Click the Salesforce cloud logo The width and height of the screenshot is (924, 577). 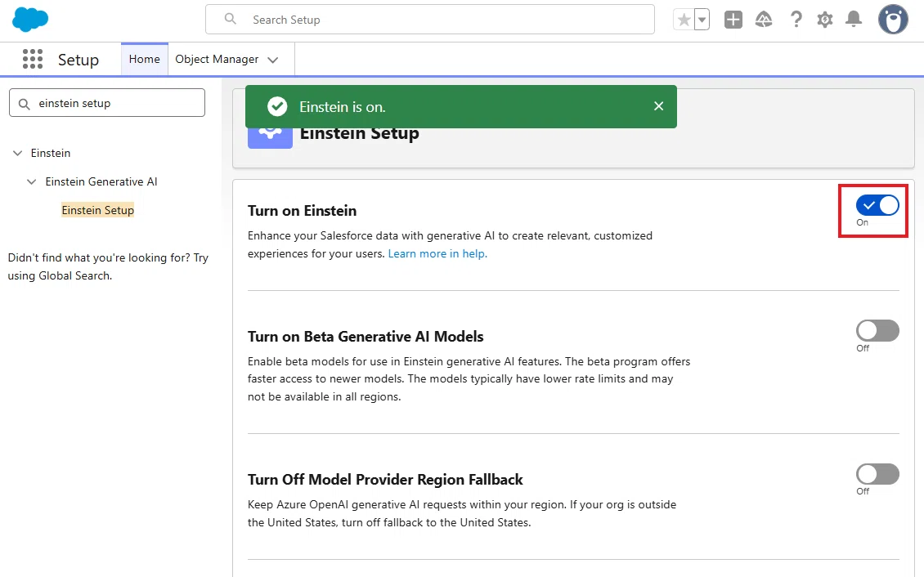(30, 20)
